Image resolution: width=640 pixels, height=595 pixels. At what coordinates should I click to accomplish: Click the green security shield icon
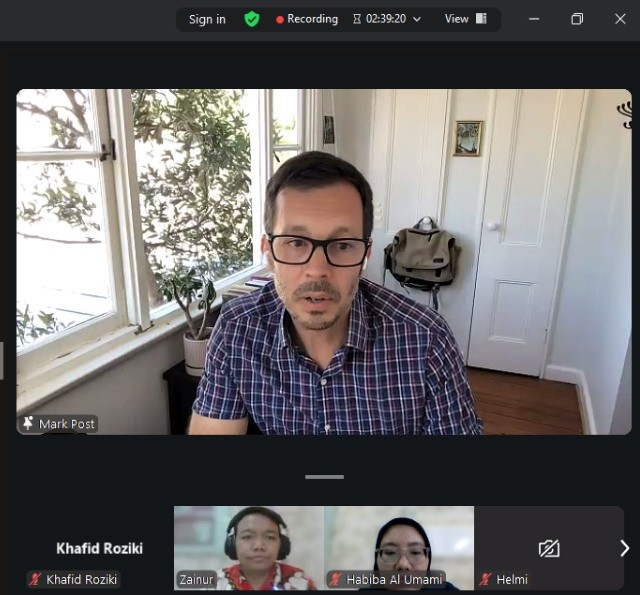click(x=252, y=19)
